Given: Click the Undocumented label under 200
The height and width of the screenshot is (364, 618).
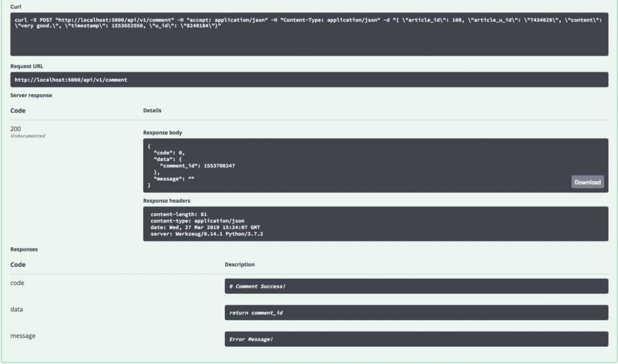Looking at the screenshot, I should [28, 136].
